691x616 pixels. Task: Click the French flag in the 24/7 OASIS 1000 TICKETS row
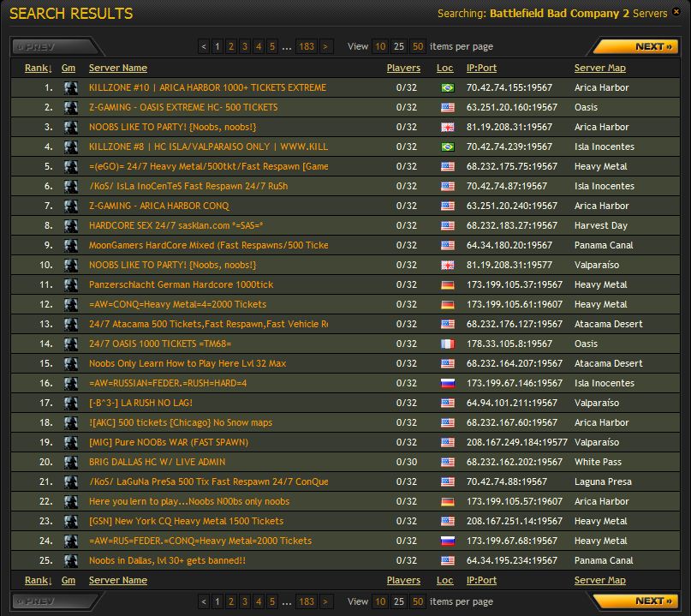(447, 344)
